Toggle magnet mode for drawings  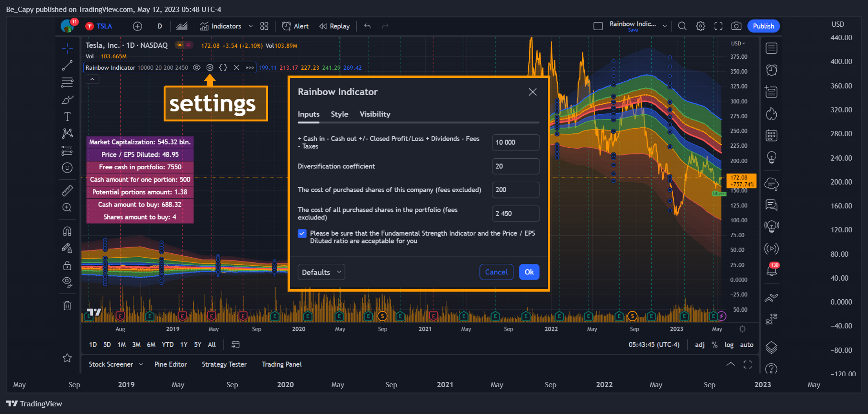(x=67, y=231)
